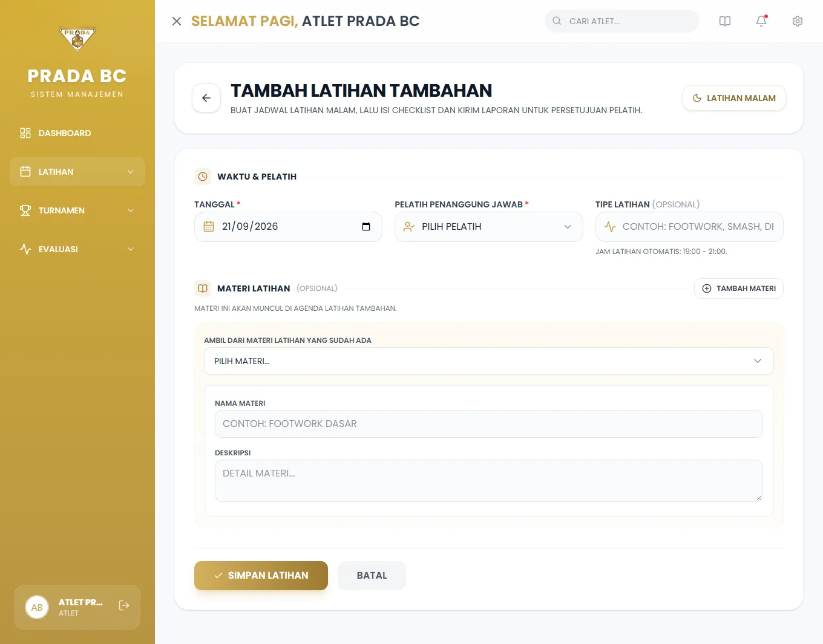Select the Evaluasi sidebar item

pos(77,249)
